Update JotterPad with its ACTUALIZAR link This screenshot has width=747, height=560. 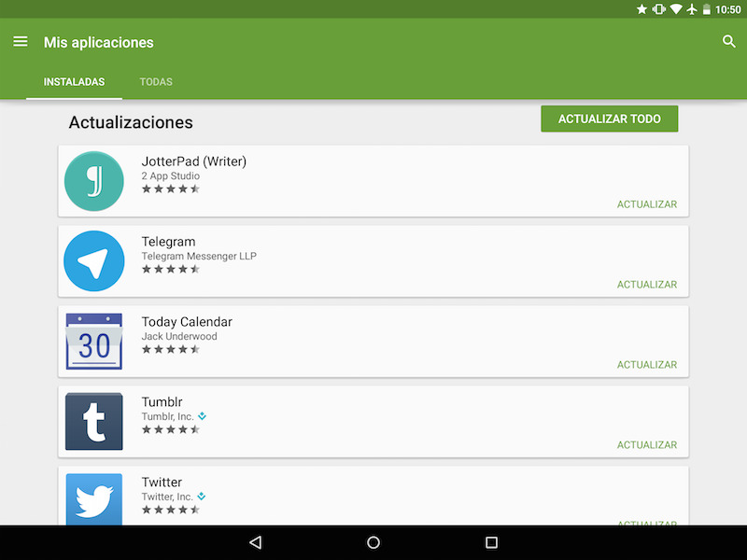tap(647, 204)
